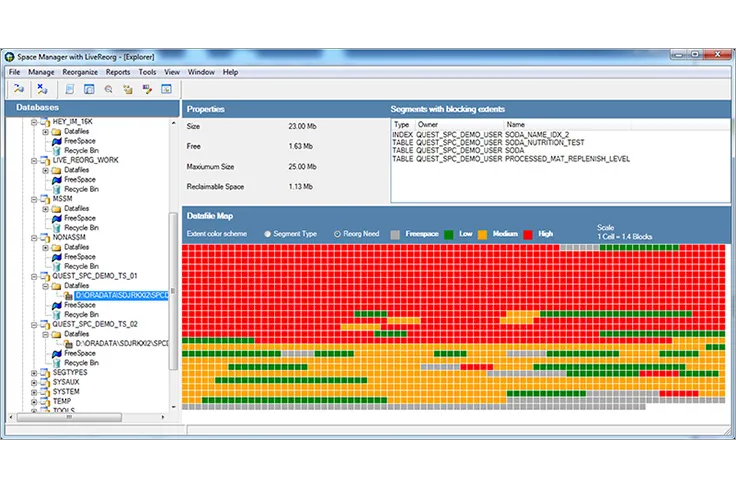Click the gray Freespace legend swatch
This screenshot has width=736, height=489.
395,235
